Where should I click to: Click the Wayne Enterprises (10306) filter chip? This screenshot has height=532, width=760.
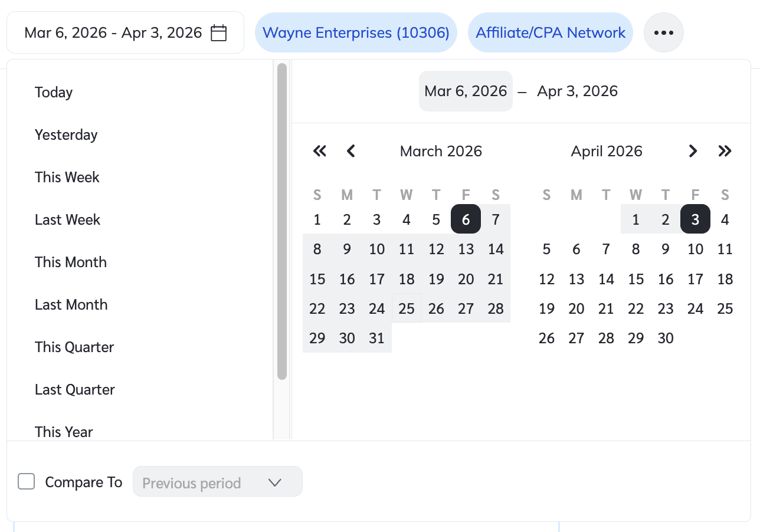point(356,32)
